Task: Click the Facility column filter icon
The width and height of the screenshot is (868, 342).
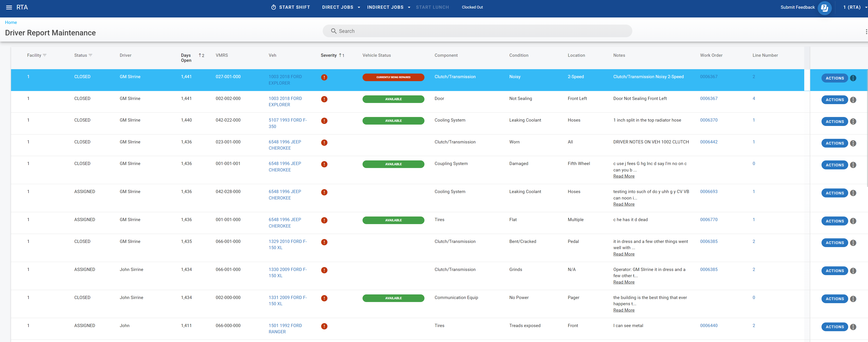Action: pyautogui.click(x=45, y=55)
